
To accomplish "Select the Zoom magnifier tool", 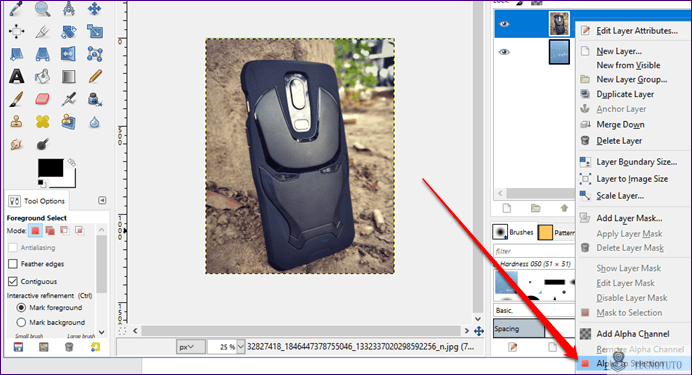I will (42, 9).
